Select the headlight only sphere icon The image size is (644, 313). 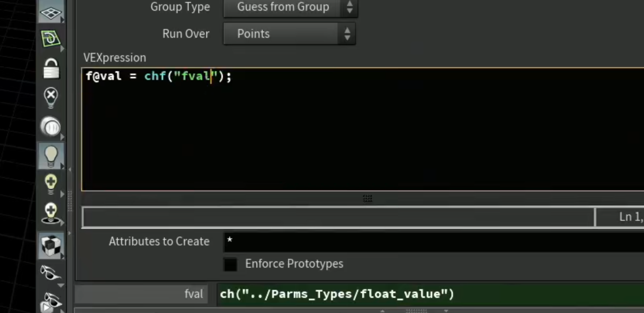click(51, 127)
